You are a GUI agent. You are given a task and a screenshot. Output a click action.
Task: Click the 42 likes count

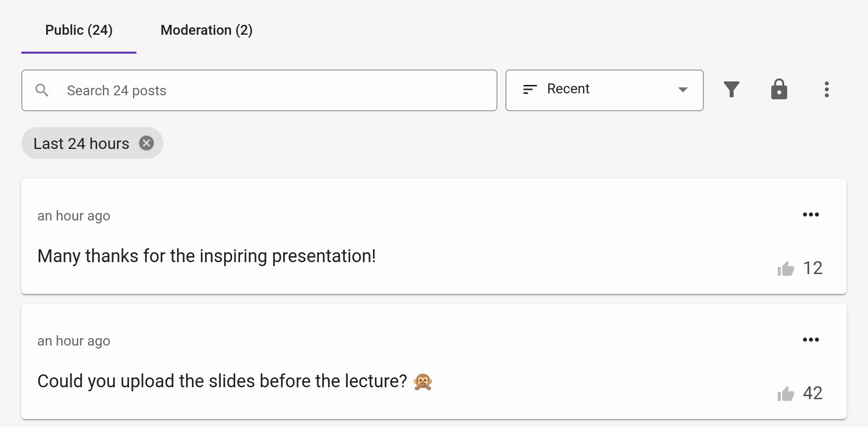tap(812, 393)
